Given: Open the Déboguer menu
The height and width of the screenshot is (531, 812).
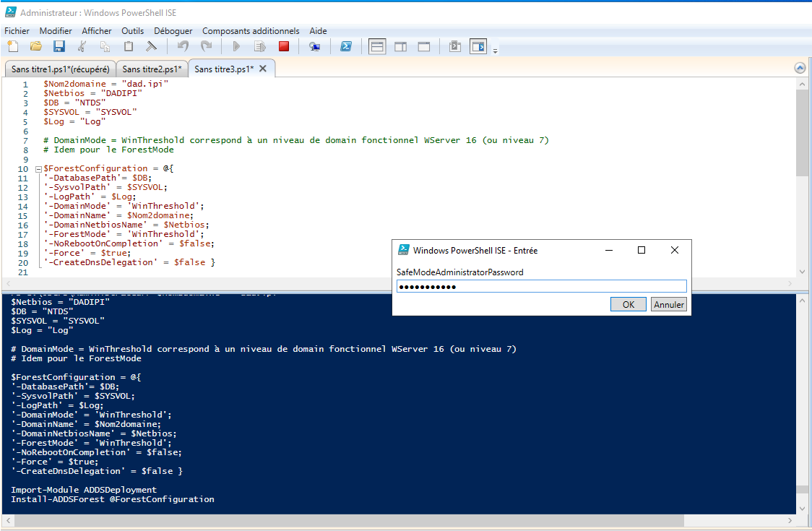Looking at the screenshot, I should (173, 31).
